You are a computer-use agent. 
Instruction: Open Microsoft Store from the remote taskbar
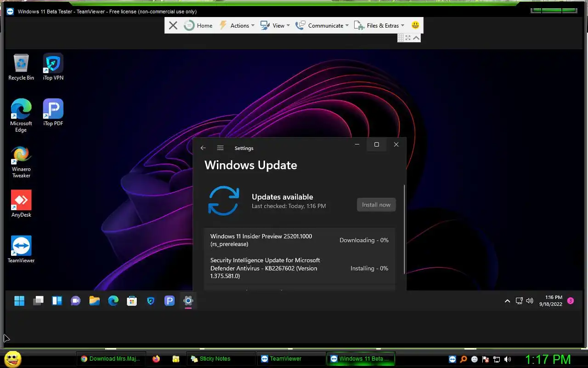[x=132, y=301]
